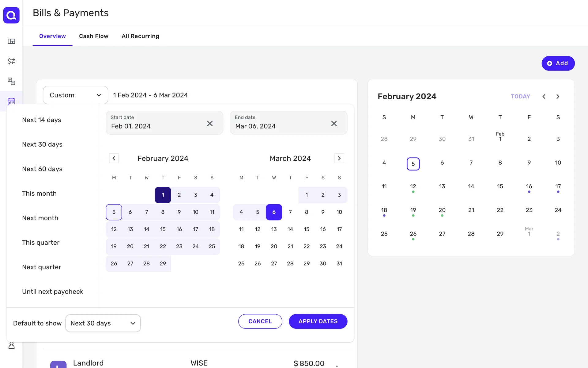Show previous month in February 2024 calendar
588x368 pixels.
(544, 96)
